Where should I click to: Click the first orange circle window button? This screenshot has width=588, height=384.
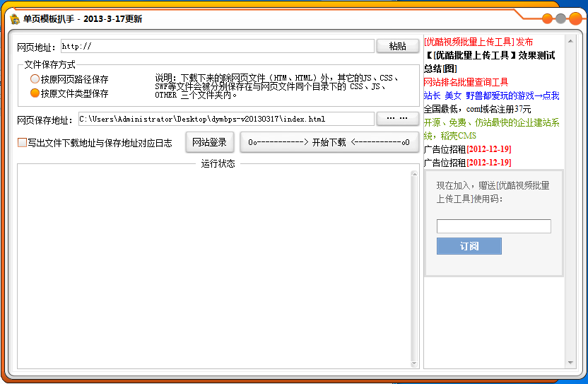[x=548, y=18]
